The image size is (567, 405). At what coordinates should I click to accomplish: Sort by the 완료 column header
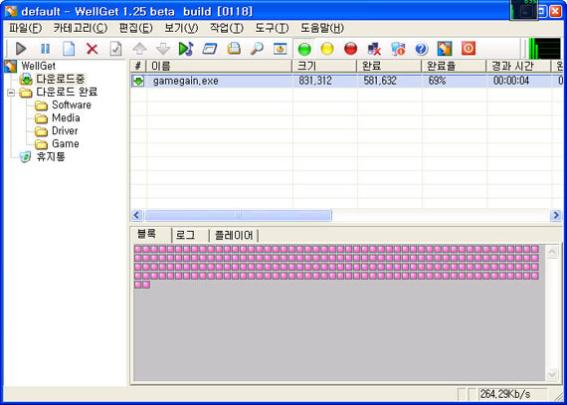point(389,66)
